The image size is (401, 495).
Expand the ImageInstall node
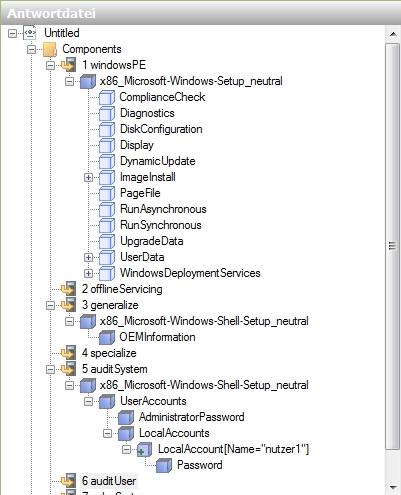(x=88, y=177)
